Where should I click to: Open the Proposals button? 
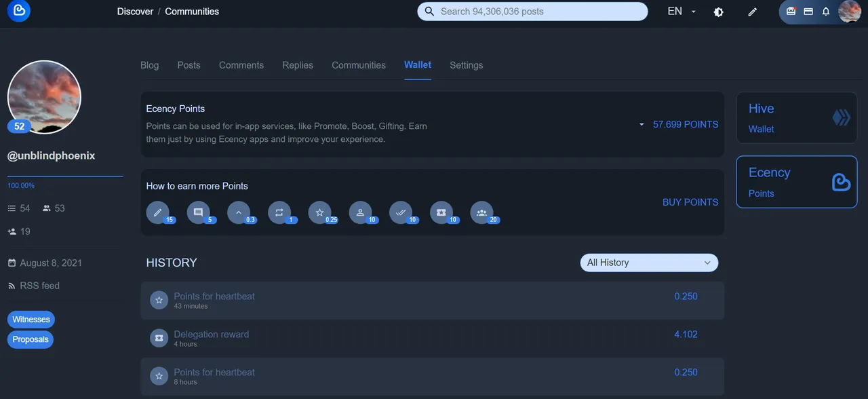[x=31, y=339]
